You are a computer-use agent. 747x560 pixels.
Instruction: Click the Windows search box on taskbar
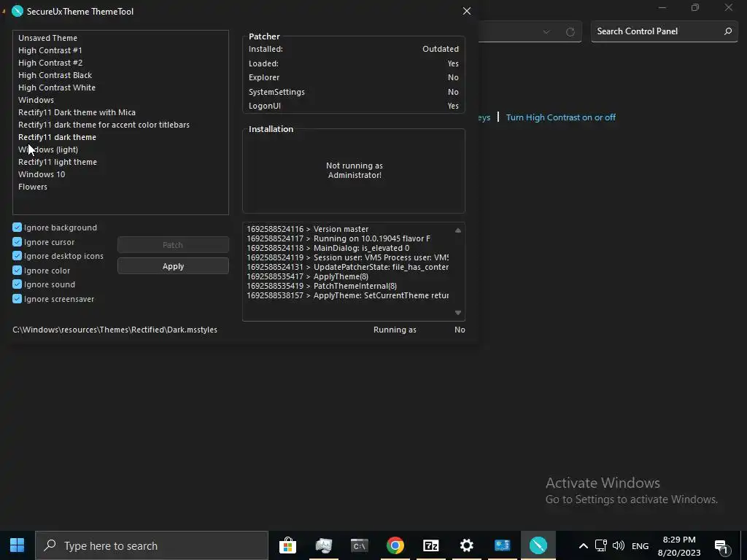[152, 545]
